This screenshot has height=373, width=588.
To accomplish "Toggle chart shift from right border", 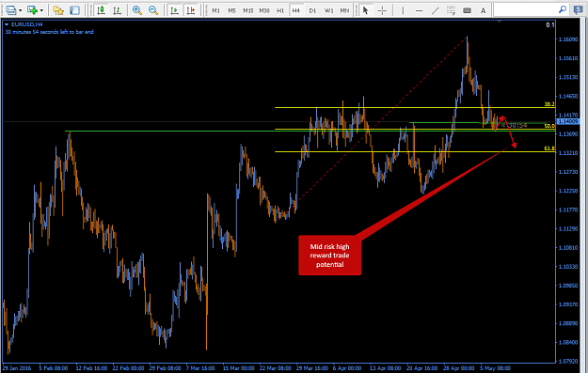I will point(190,10).
